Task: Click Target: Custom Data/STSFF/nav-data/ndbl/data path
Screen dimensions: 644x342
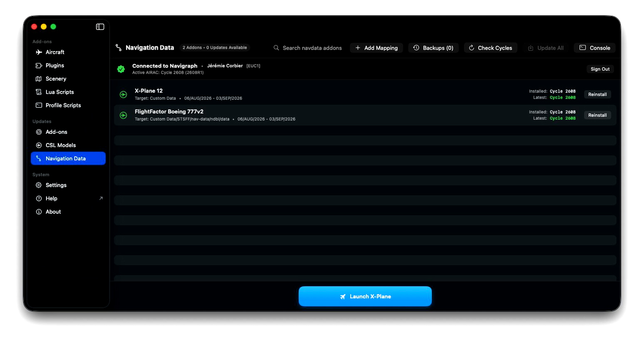Action: click(182, 119)
